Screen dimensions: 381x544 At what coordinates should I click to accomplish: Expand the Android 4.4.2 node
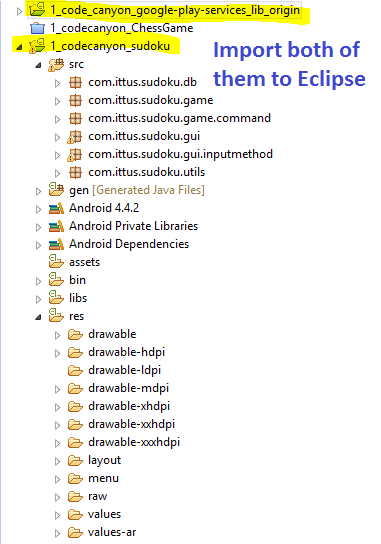coord(39,209)
